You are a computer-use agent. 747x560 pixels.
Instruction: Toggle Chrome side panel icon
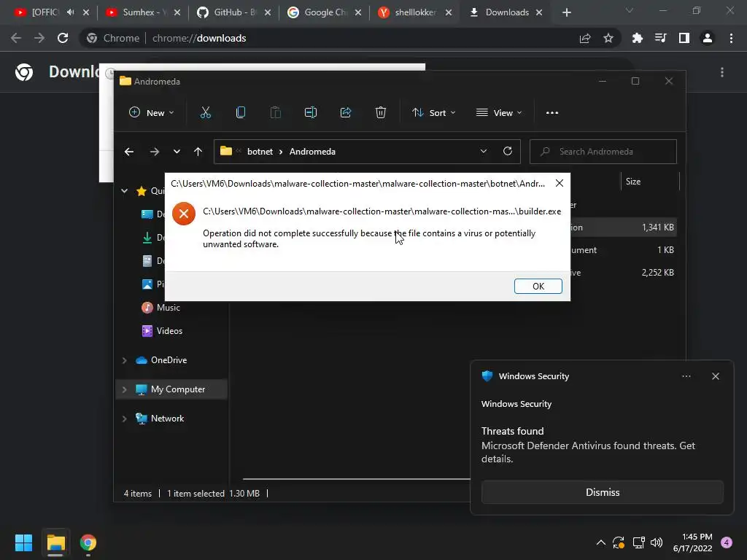[684, 38]
